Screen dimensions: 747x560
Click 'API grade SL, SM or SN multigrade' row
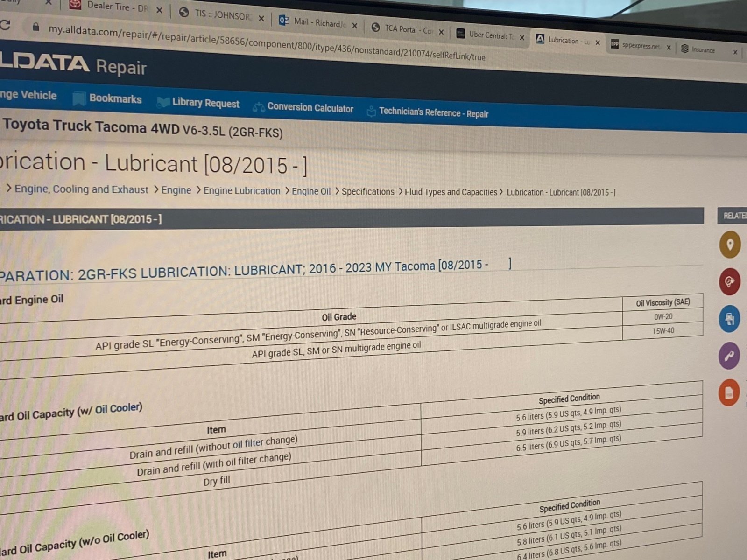[x=336, y=350]
